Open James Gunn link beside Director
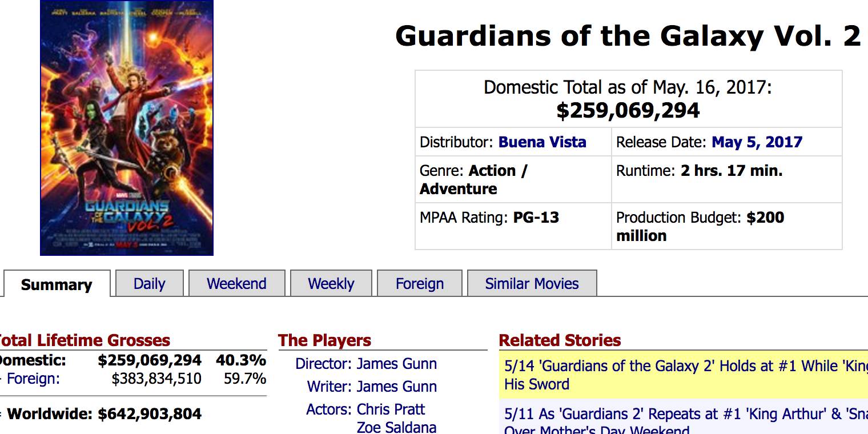Image resolution: width=868 pixels, height=434 pixels. [397, 364]
